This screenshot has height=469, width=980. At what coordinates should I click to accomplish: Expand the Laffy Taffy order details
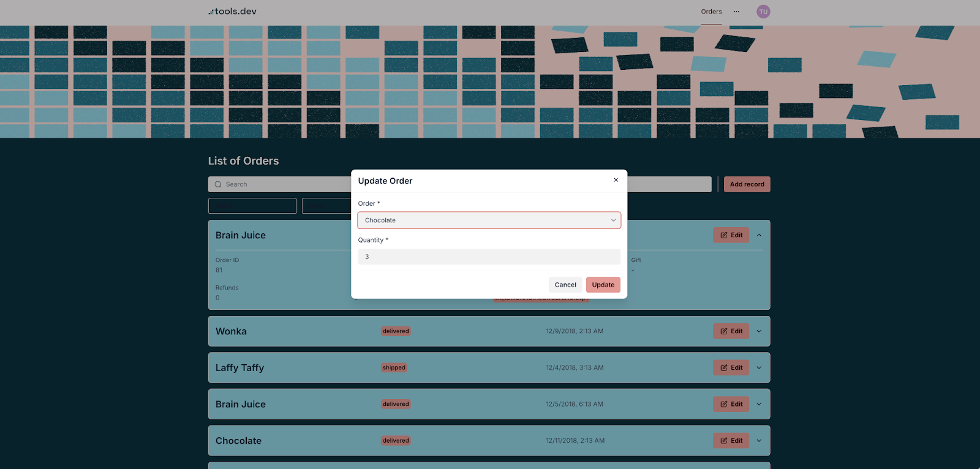click(759, 368)
